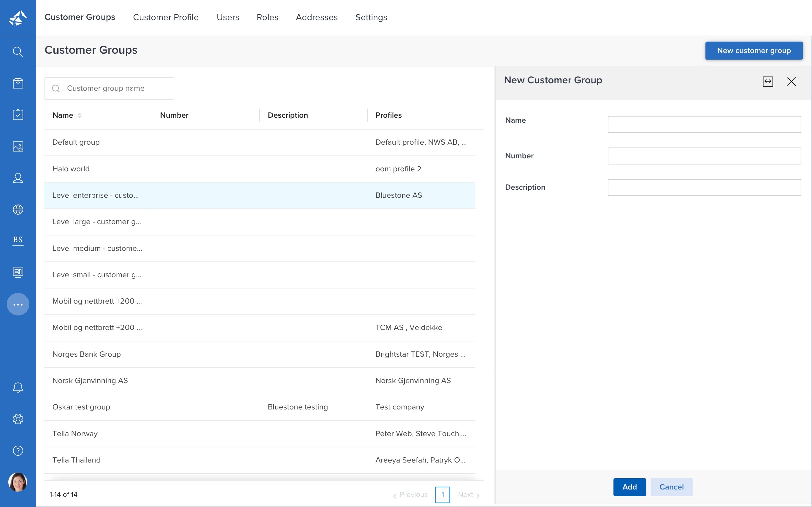Image resolution: width=812 pixels, height=507 pixels.
Task: Open the globe sidebar icon
Action: click(x=18, y=210)
